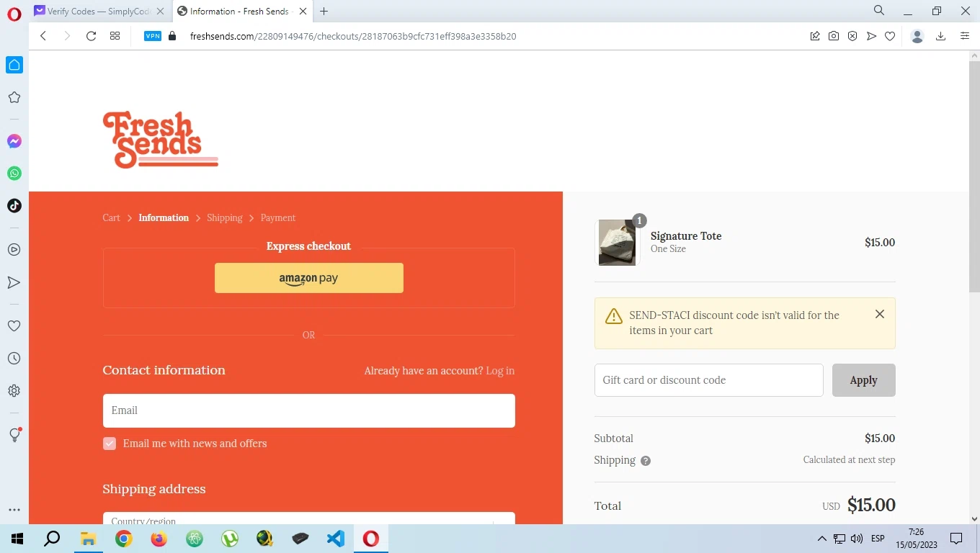This screenshot has width=980, height=553.
Task: Send page to My Flow icon
Action: (871, 36)
